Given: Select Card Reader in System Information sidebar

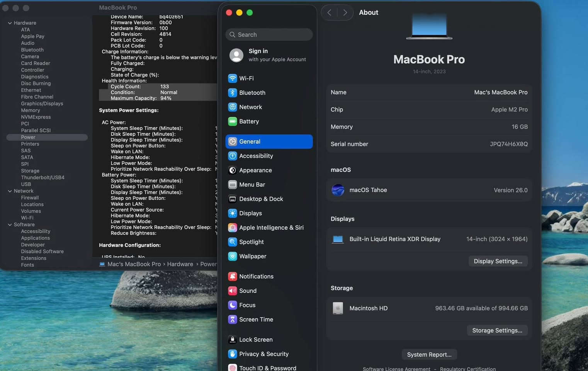Looking at the screenshot, I should pos(36,63).
